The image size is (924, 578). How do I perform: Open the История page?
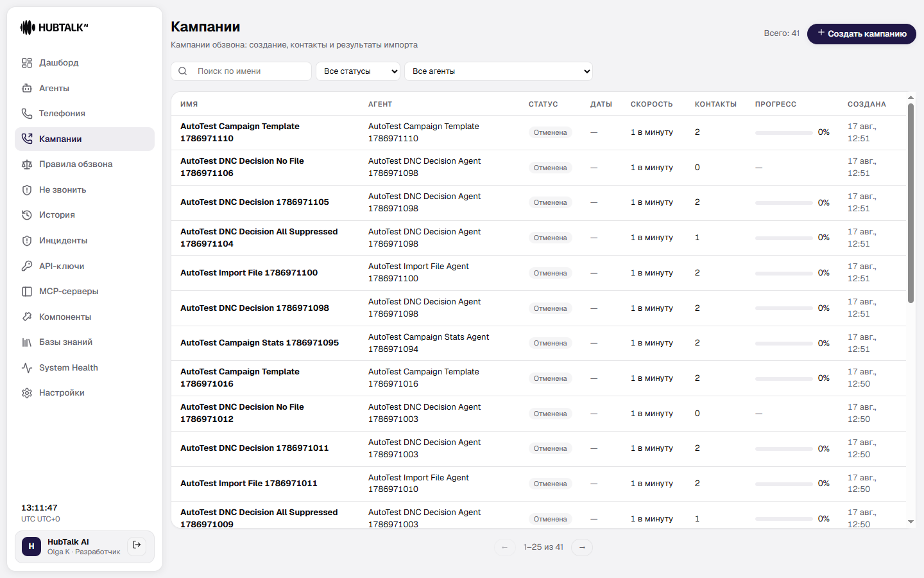click(85, 215)
